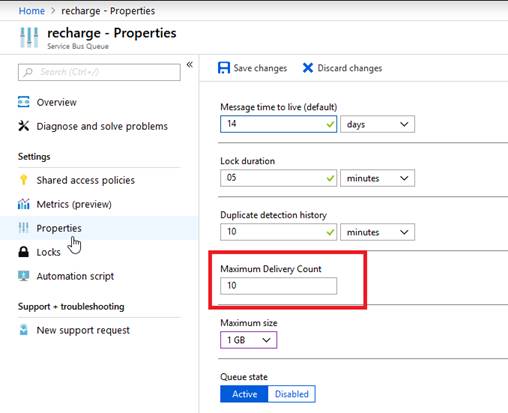Click the Properties sliders icon in sidebar
The image size is (508, 413).
click(24, 228)
